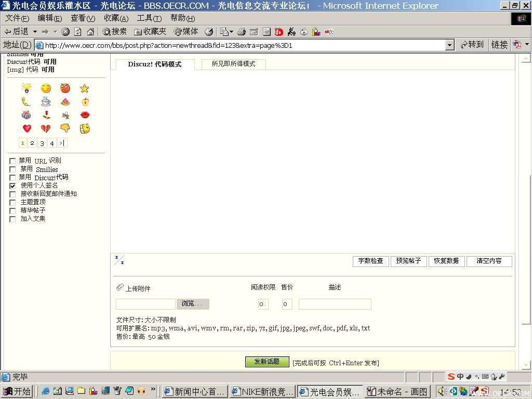Insert the red rose smiley
This screenshot has height=399, width=532.
(x=46, y=115)
